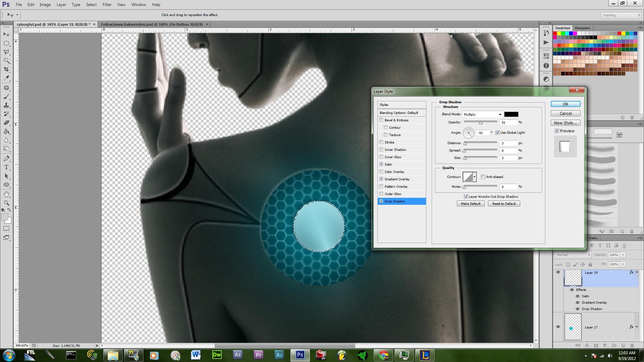Switch to the Paths panel tab

click(x=593, y=238)
